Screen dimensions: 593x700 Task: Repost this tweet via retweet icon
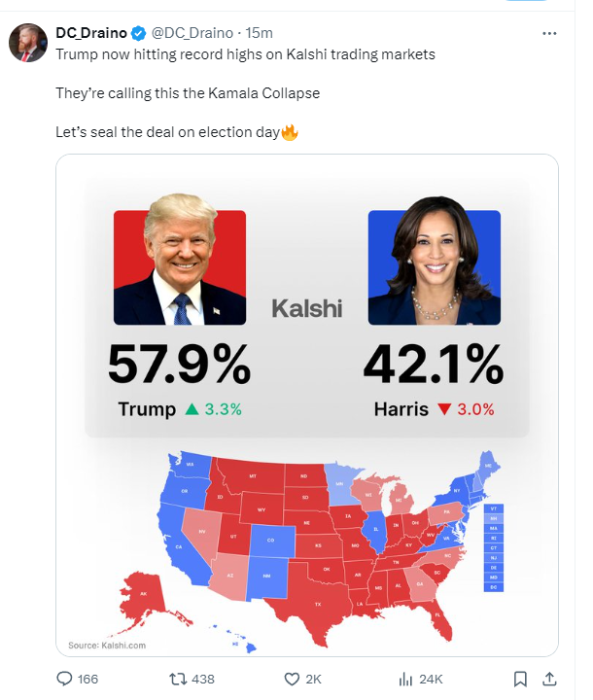(x=177, y=679)
